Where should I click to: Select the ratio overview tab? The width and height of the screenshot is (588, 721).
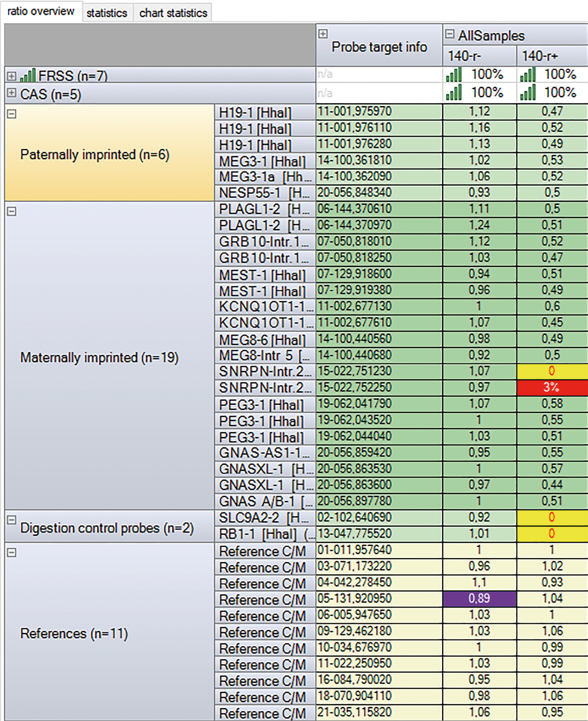[41, 11]
